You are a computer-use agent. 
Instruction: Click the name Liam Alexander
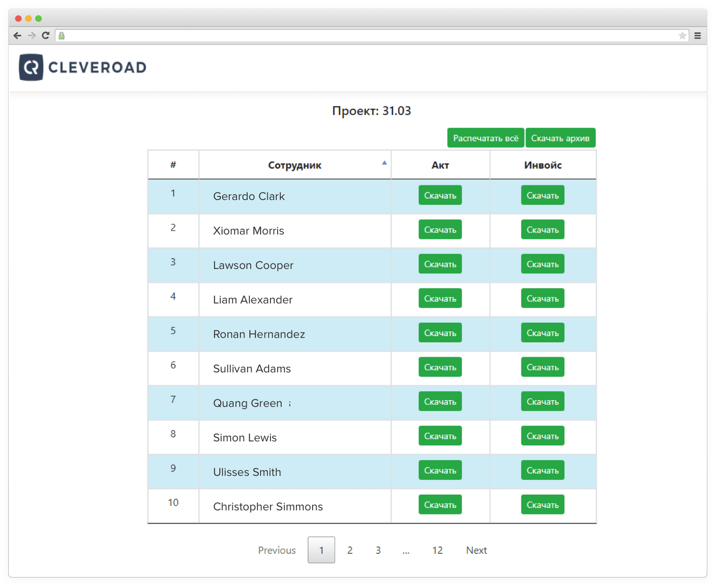pos(253,299)
